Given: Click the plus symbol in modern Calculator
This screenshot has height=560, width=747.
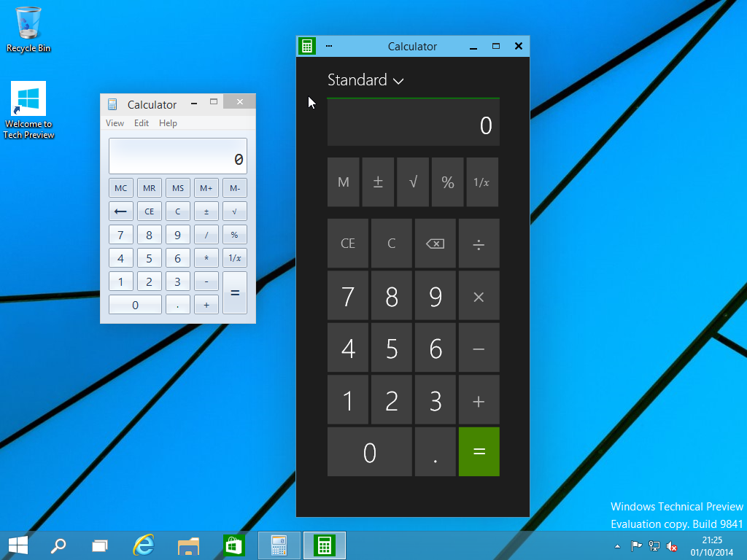Looking at the screenshot, I should [479, 400].
